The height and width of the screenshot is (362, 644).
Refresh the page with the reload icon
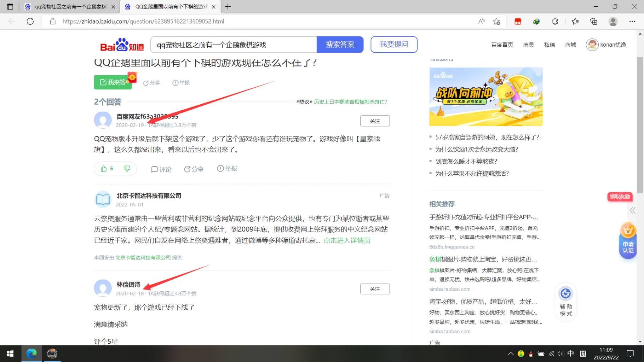click(x=30, y=21)
